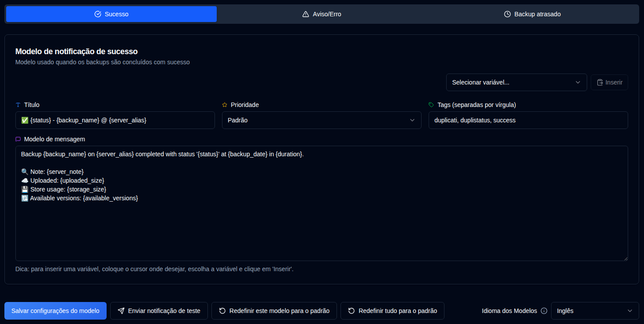644x324 pixels.
Task: Click the tag icon next to Tags
Action: pyautogui.click(x=431, y=105)
